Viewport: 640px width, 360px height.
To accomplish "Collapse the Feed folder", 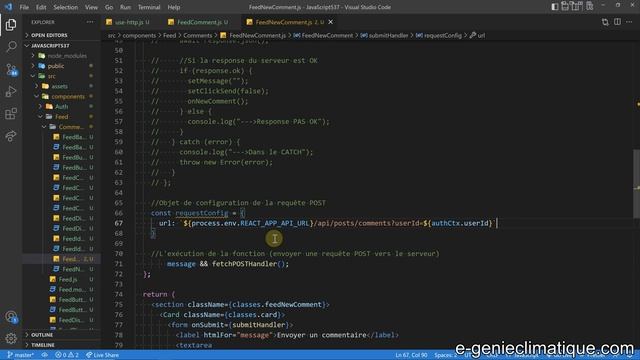I will pyautogui.click(x=62, y=117).
